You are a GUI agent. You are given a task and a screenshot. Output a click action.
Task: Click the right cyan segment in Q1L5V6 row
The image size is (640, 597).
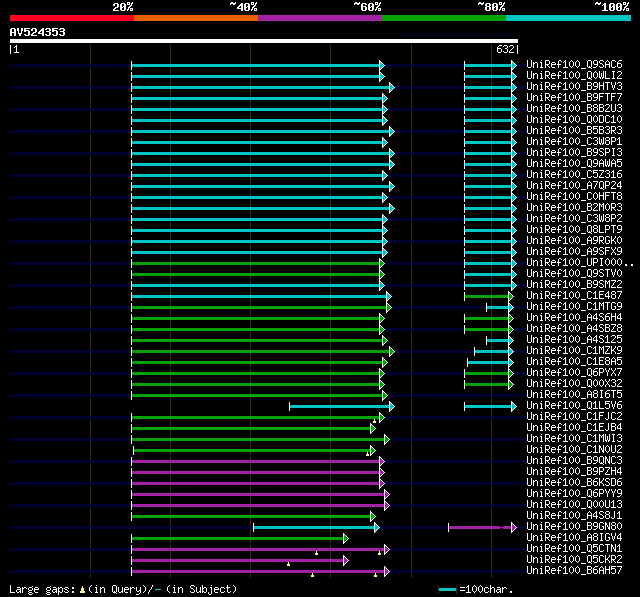488,405
